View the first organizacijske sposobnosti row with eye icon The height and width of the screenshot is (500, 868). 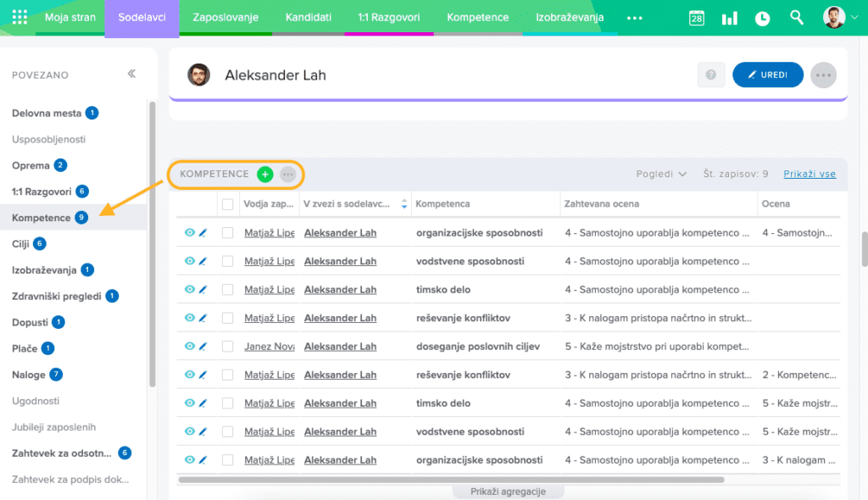tap(189, 233)
